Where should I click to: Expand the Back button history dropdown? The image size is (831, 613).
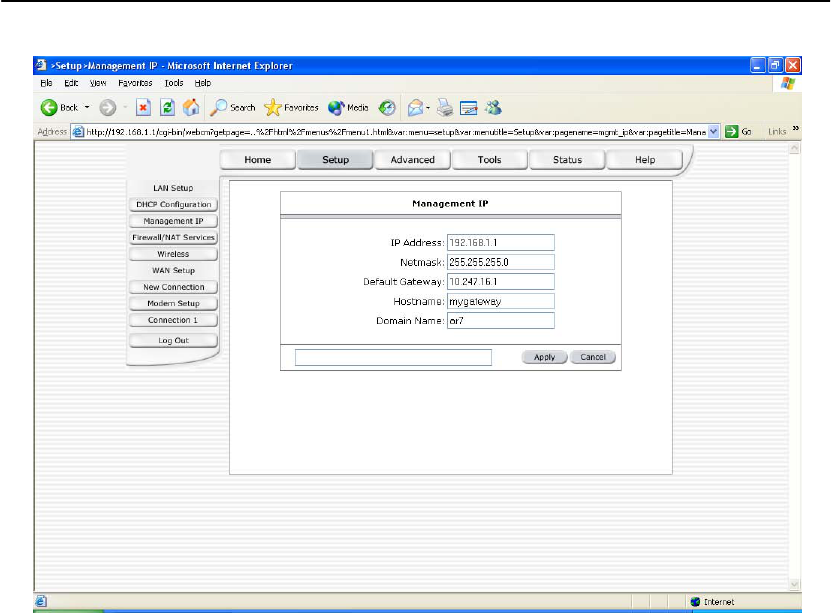(x=87, y=108)
